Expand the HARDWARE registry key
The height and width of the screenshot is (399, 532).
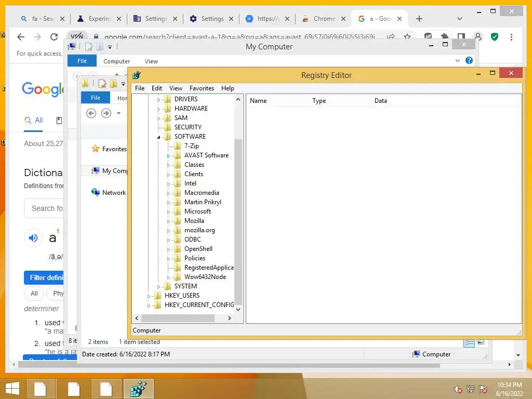tap(158, 109)
